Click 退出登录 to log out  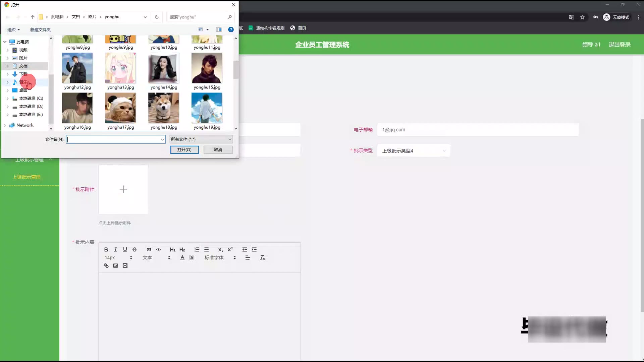[620, 45]
